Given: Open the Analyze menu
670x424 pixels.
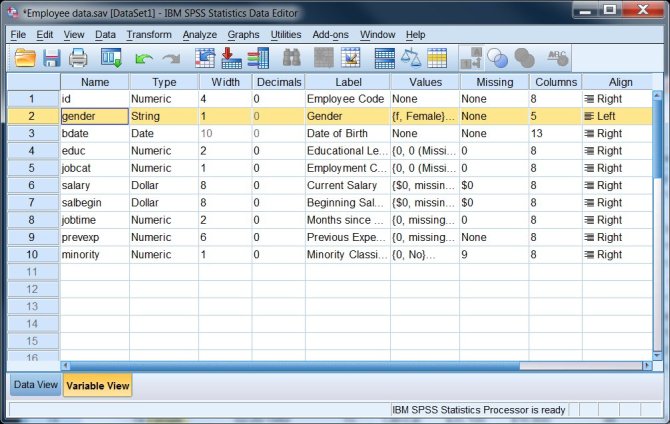Looking at the screenshot, I should click(200, 35).
